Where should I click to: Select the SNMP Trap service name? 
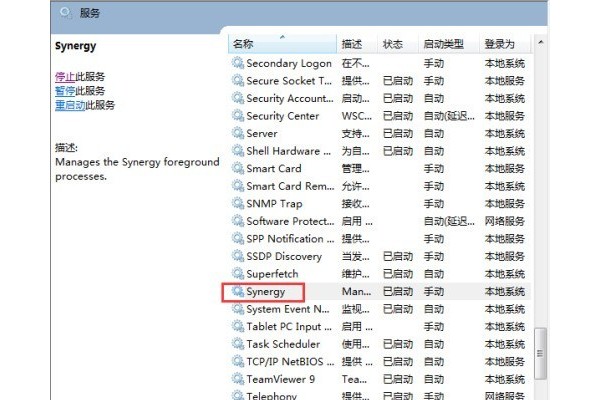point(274,204)
